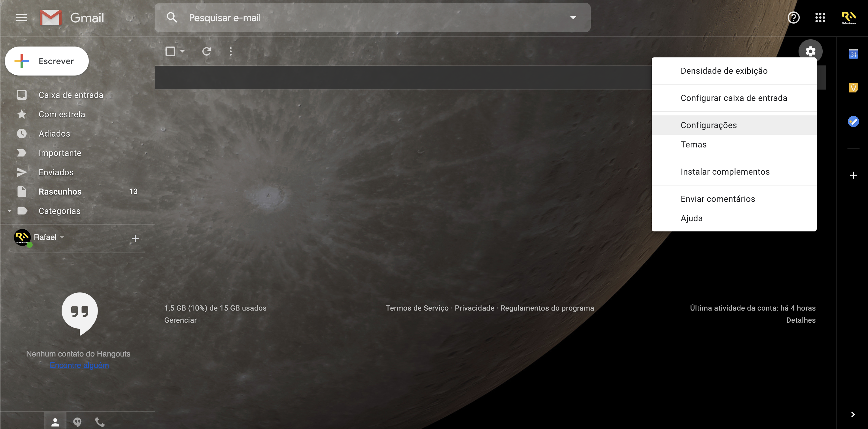
Task: Choose Temas in the settings menu
Action: click(693, 145)
